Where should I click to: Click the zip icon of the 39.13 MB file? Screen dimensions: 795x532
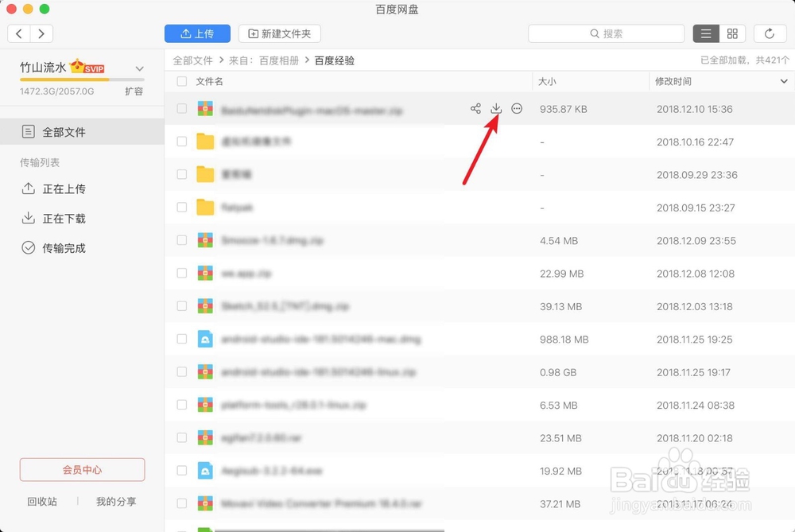(205, 306)
